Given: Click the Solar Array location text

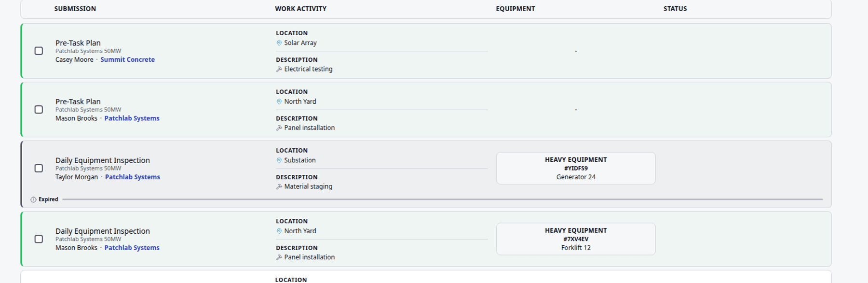Looking at the screenshot, I should [x=300, y=43].
